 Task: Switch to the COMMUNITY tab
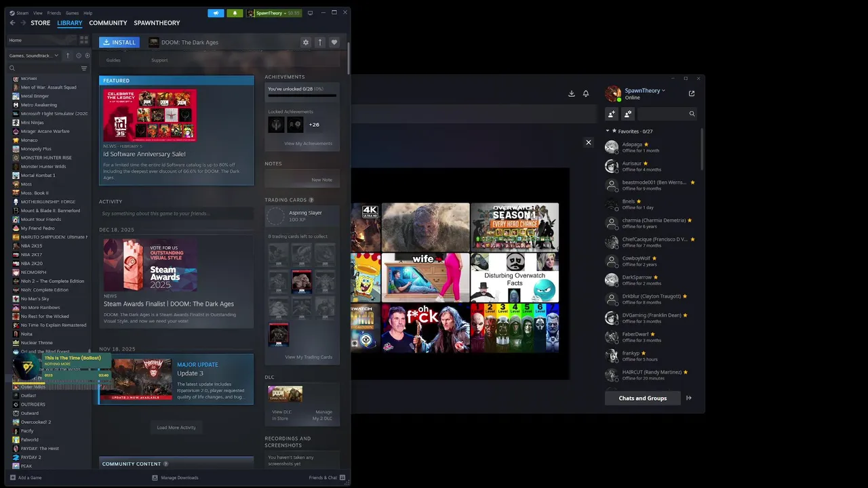tap(108, 23)
